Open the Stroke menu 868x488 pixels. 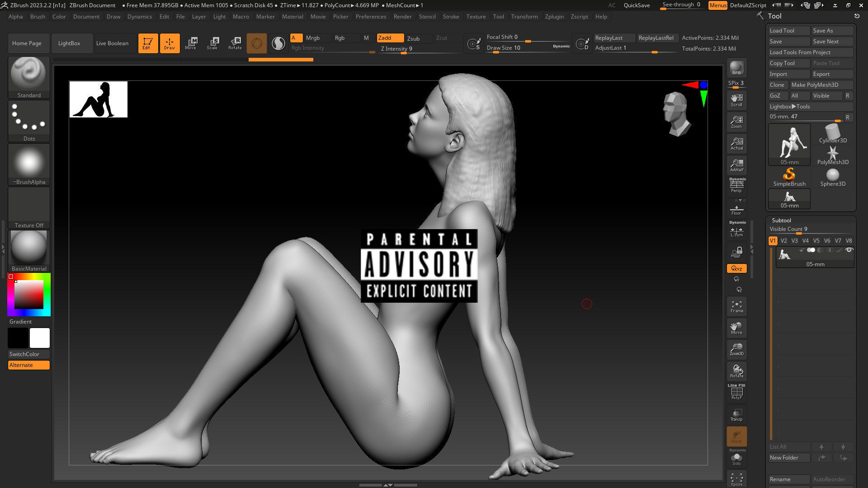pyautogui.click(x=451, y=16)
